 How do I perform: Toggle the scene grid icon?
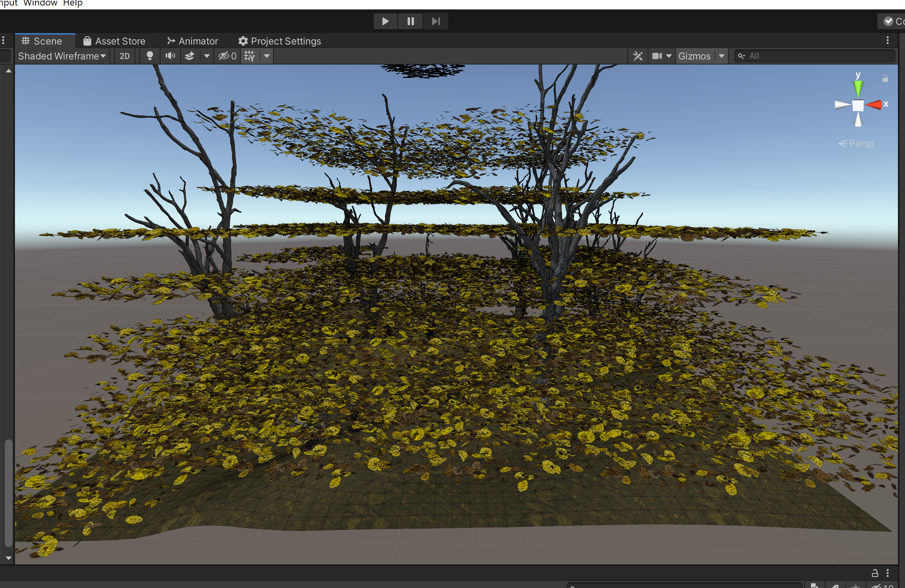coord(249,56)
